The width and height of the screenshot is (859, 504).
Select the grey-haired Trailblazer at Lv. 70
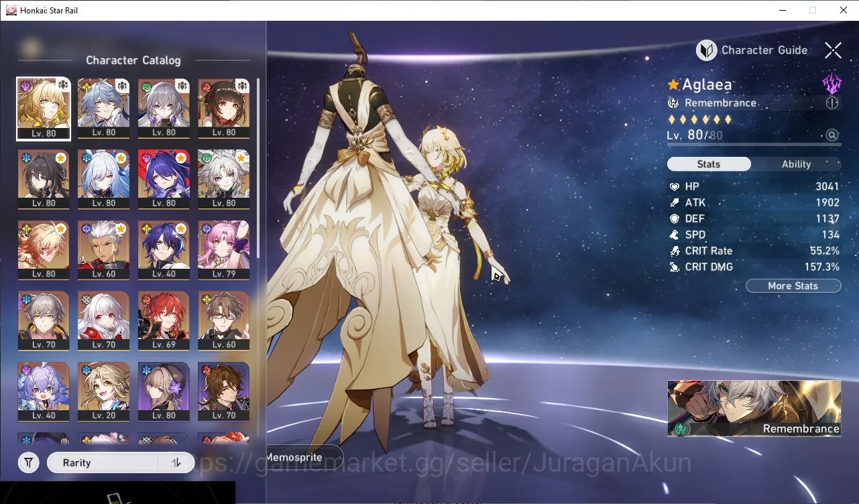tap(44, 320)
